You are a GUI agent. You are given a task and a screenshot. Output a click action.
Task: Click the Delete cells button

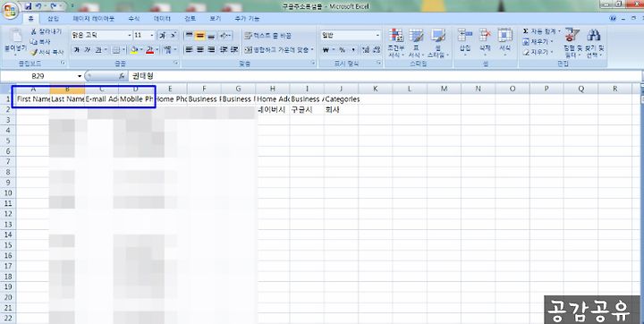(485, 42)
